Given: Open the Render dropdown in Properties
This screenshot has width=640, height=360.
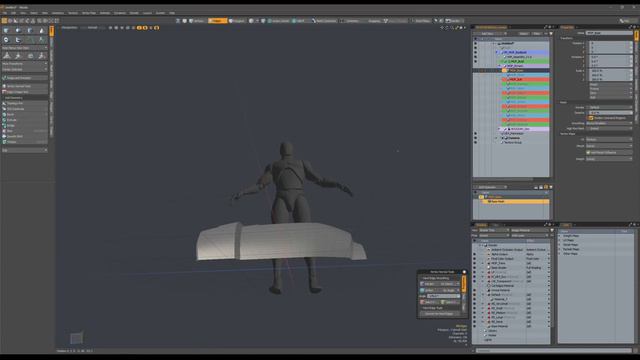Looking at the screenshot, I should (609, 107).
